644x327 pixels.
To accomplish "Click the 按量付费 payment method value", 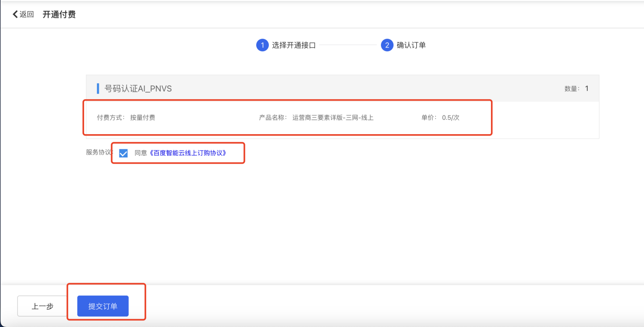I will click(x=143, y=118).
